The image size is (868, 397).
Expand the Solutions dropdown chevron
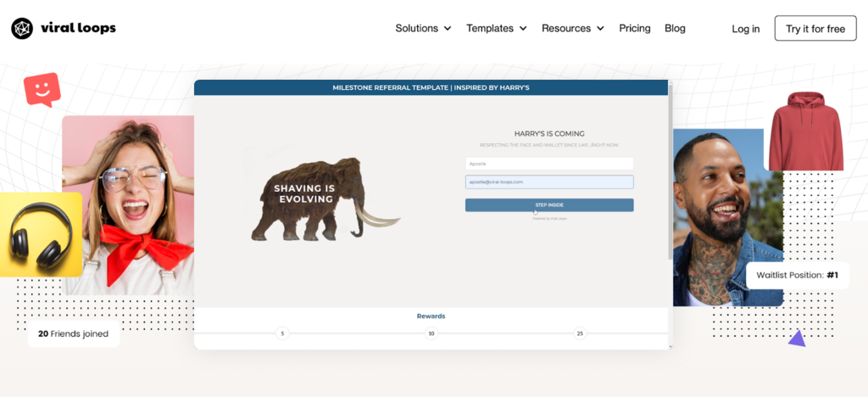[448, 28]
